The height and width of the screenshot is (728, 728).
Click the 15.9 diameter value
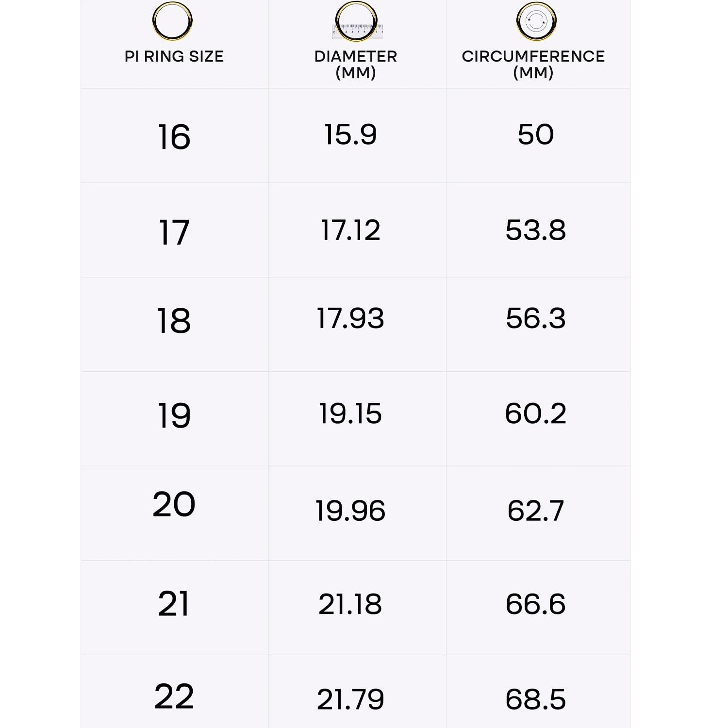[x=350, y=134]
